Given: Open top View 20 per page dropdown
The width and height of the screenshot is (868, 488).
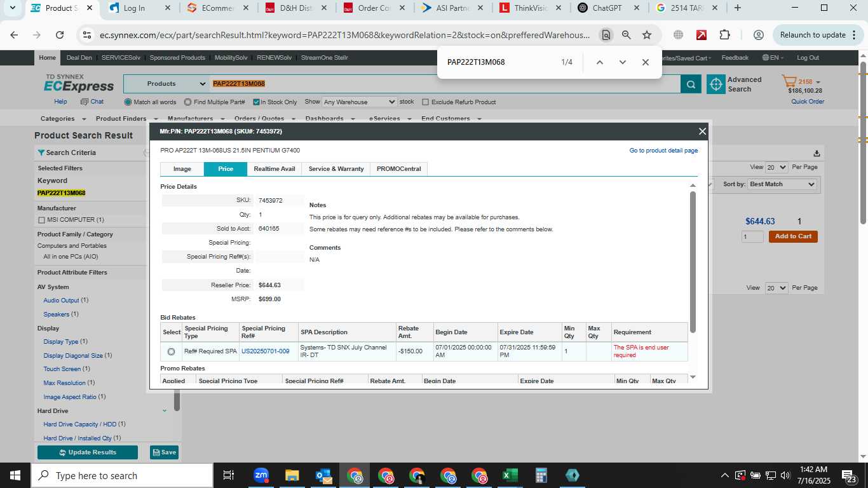Looking at the screenshot, I should (x=776, y=167).
